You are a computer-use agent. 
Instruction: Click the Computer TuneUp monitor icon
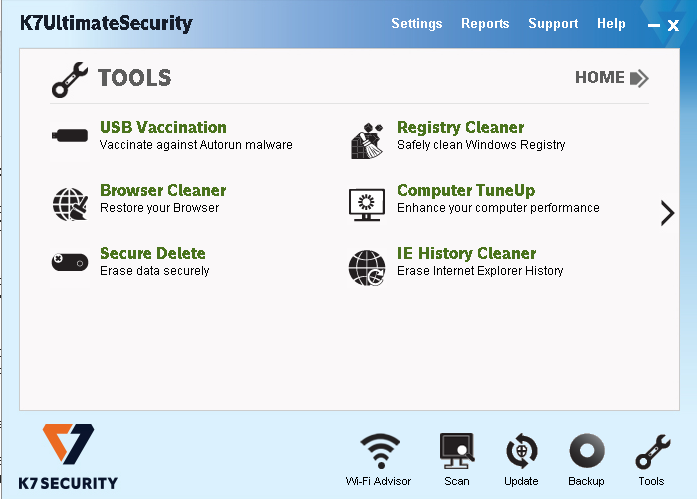click(x=367, y=205)
